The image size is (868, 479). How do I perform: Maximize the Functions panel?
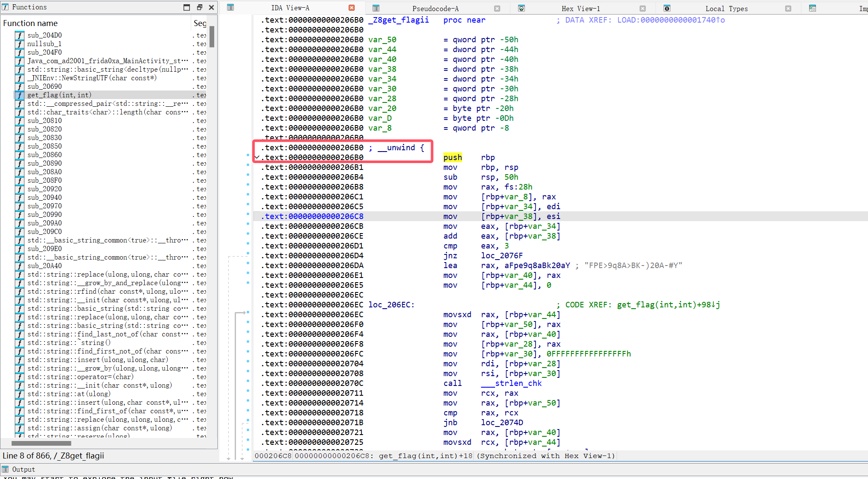(x=186, y=7)
